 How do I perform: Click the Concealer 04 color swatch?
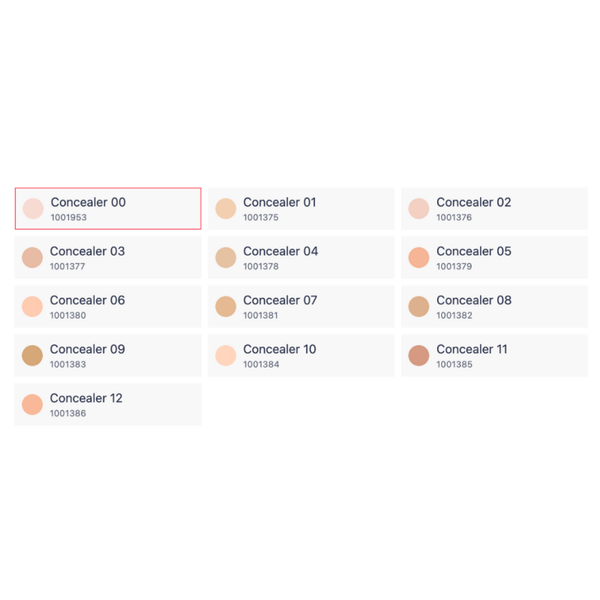click(225, 257)
